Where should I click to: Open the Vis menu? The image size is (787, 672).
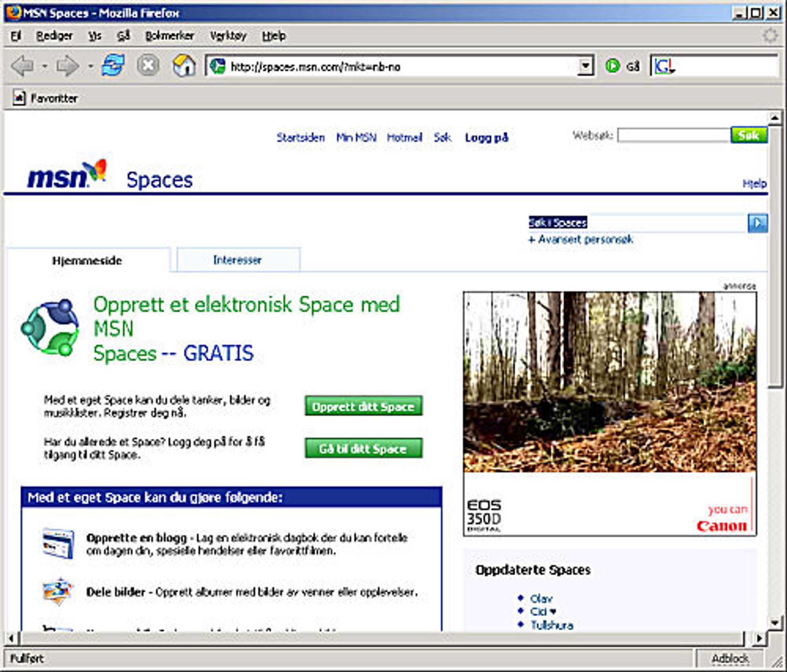95,36
